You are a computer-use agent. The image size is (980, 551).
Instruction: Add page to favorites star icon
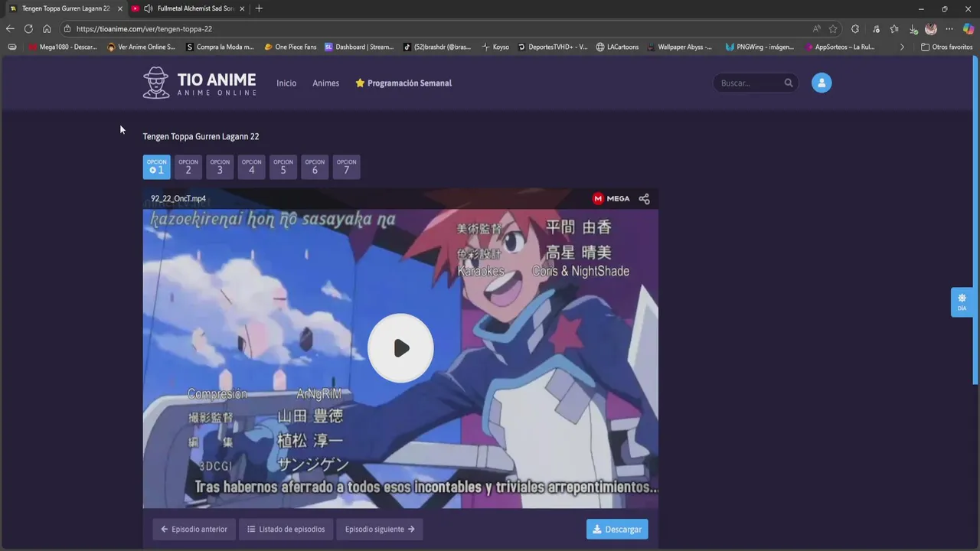coord(833,29)
